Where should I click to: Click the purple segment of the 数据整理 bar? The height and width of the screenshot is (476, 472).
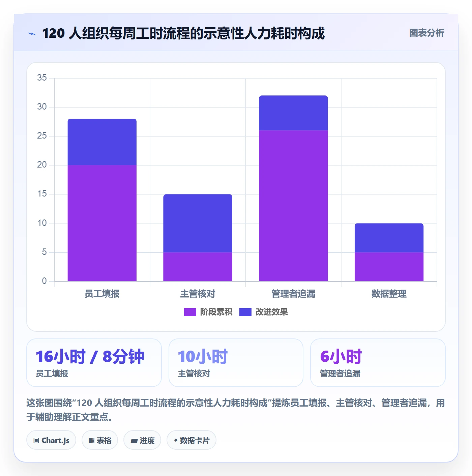389,267
